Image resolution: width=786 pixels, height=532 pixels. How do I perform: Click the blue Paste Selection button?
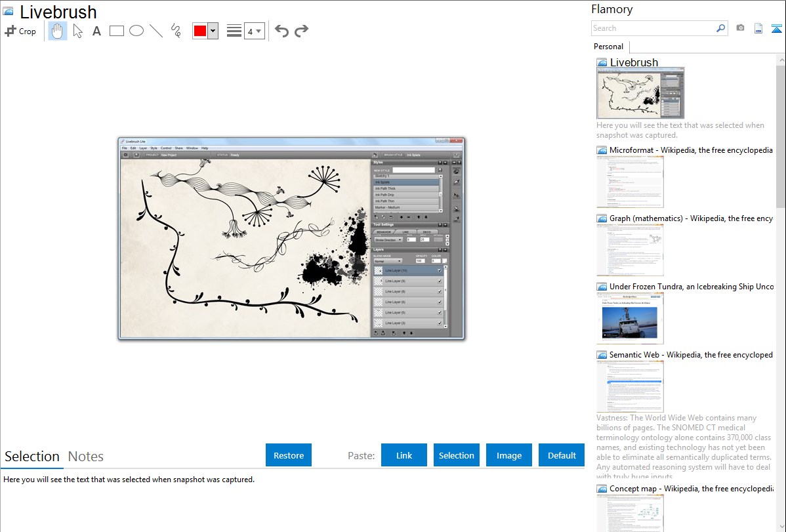[457, 455]
